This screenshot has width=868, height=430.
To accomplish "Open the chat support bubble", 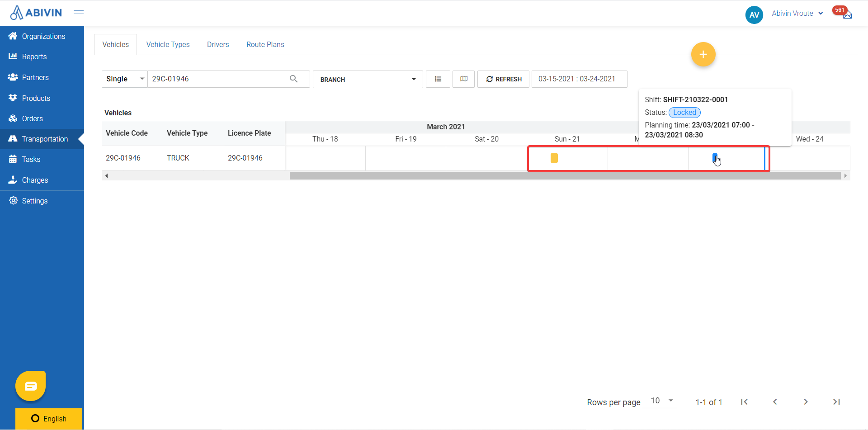I will click(31, 386).
